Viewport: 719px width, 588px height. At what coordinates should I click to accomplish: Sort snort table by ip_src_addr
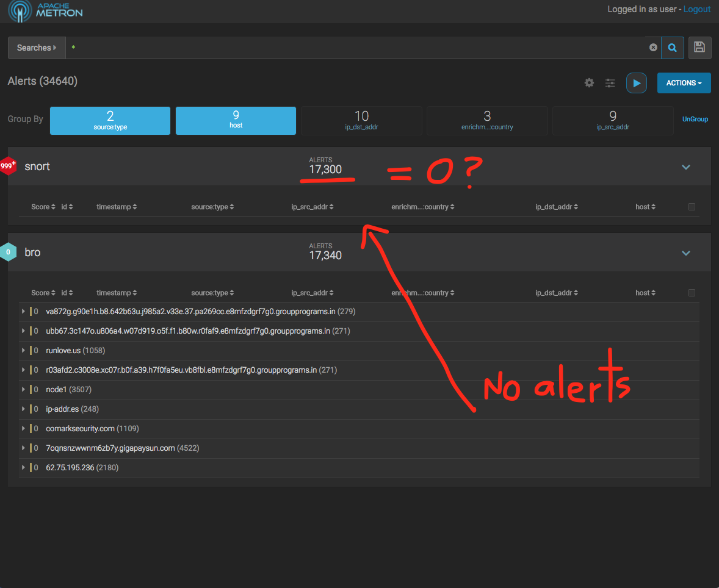point(313,207)
